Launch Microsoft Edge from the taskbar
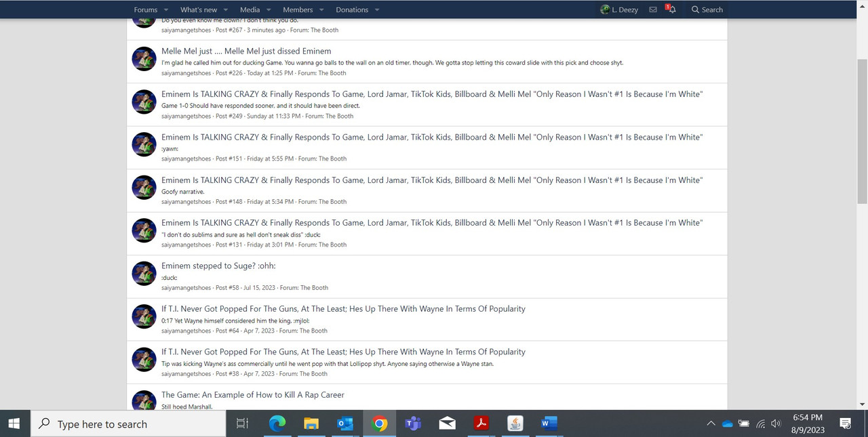This screenshot has height=437, width=868. [277, 423]
